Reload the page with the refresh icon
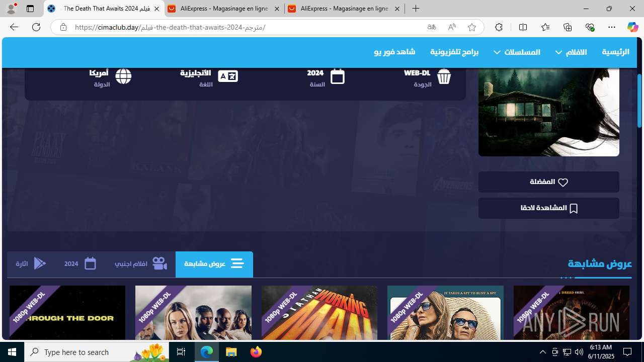Viewport: 644px width, 362px height. (x=36, y=27)
